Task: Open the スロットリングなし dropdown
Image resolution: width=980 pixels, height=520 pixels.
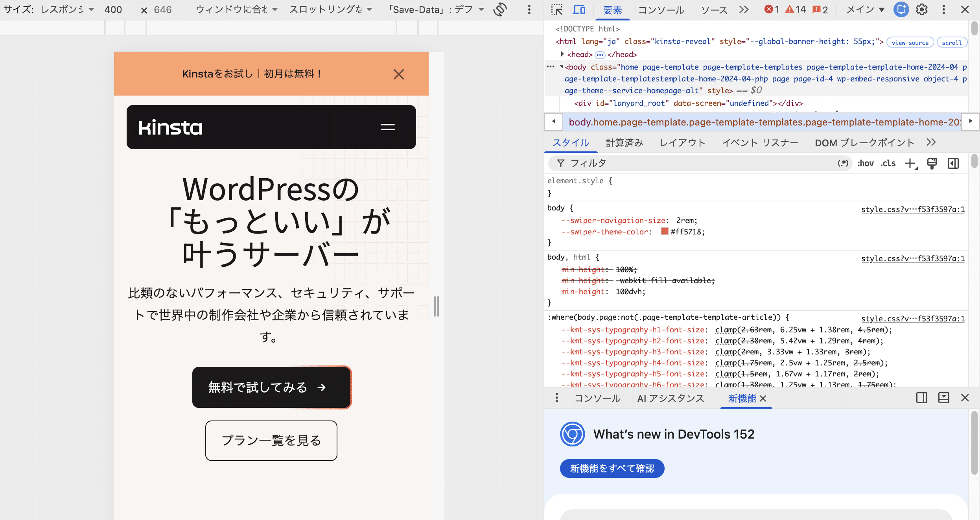Action: [330, 9]
